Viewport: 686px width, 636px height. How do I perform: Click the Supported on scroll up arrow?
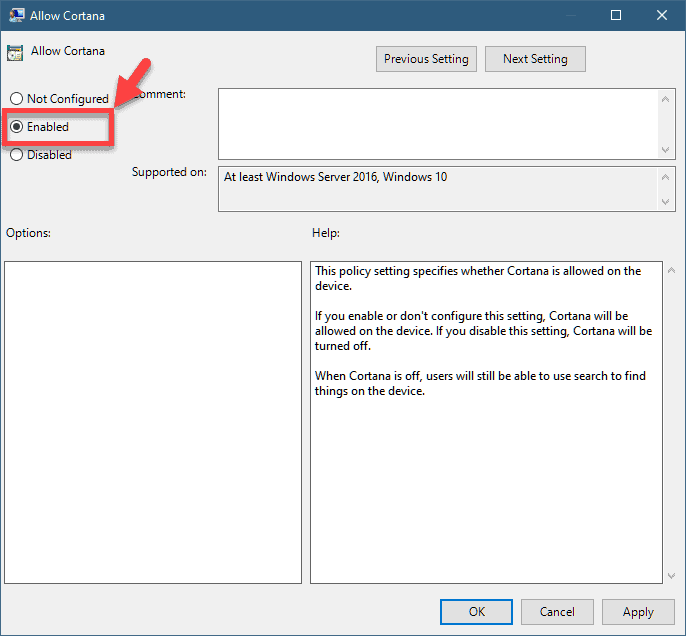coord(665,177)
